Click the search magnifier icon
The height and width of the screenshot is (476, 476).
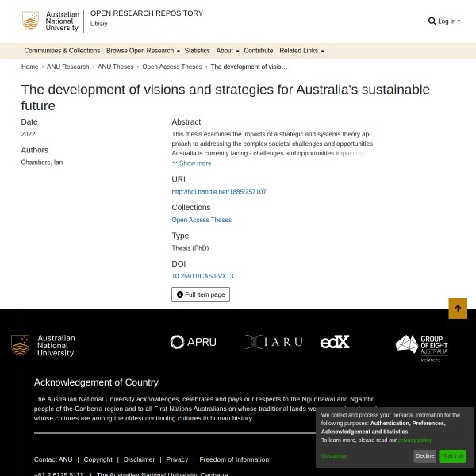pos(432,21)
